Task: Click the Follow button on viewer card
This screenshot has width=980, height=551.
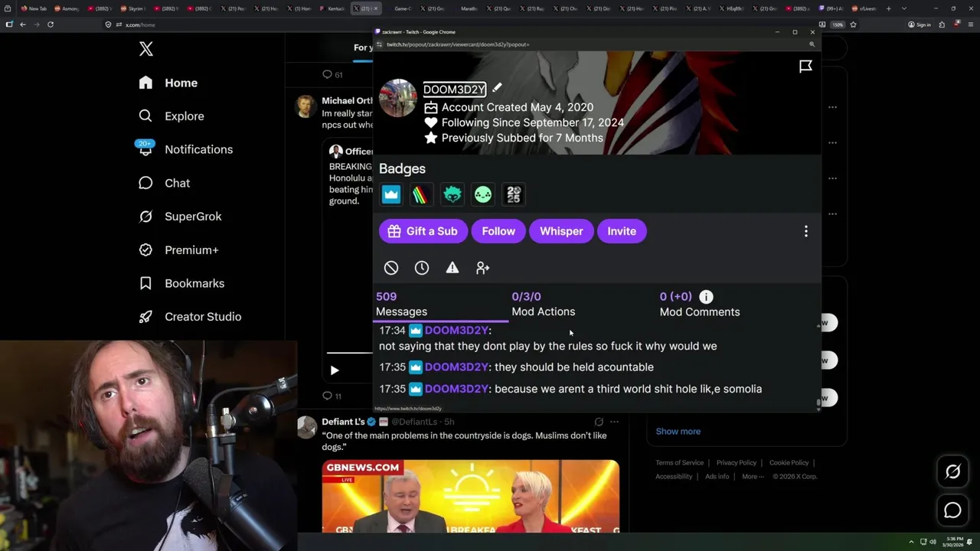Action: pyautogui.click(x=498, y=231)
